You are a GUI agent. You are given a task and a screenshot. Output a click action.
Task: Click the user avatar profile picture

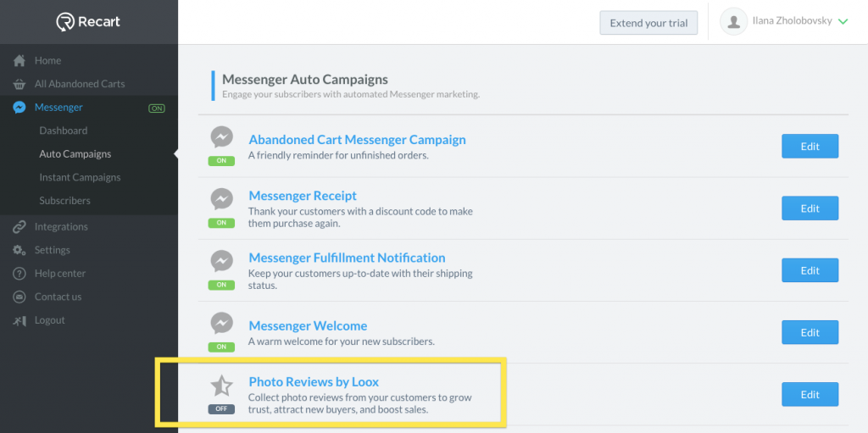734,21
